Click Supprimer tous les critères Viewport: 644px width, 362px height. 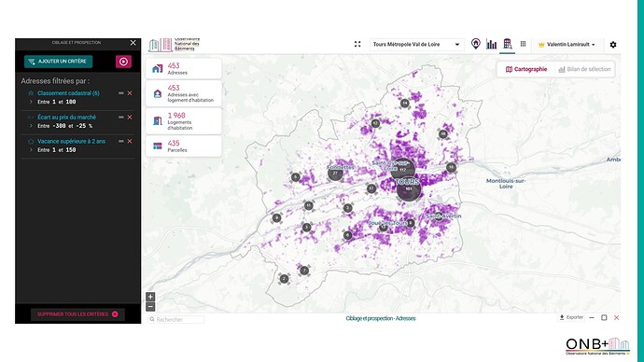click(x=77, y=314)
